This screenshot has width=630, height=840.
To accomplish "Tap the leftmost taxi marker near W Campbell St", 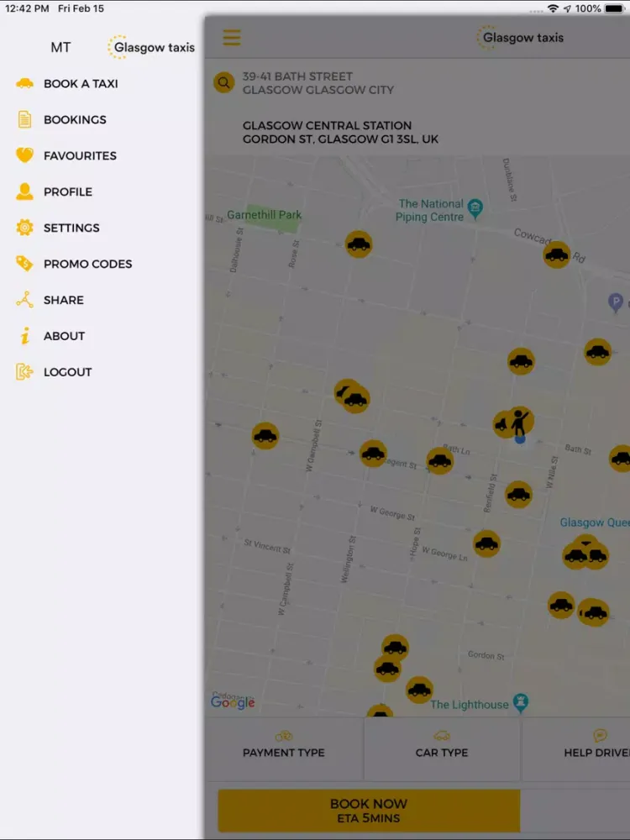I will (x=265, y=435).
